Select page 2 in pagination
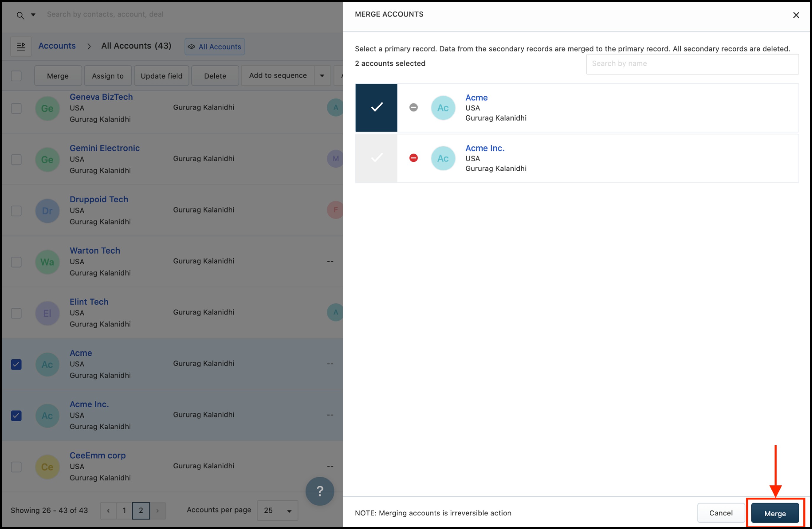The height and width of the screenshot is (529, 812). 141,511
